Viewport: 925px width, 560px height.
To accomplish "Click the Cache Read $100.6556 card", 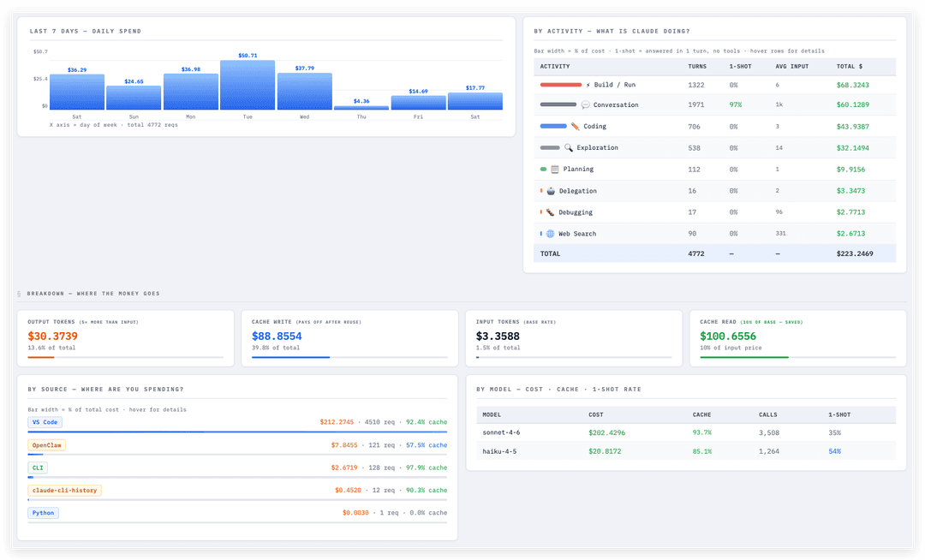I will point(797,338).
